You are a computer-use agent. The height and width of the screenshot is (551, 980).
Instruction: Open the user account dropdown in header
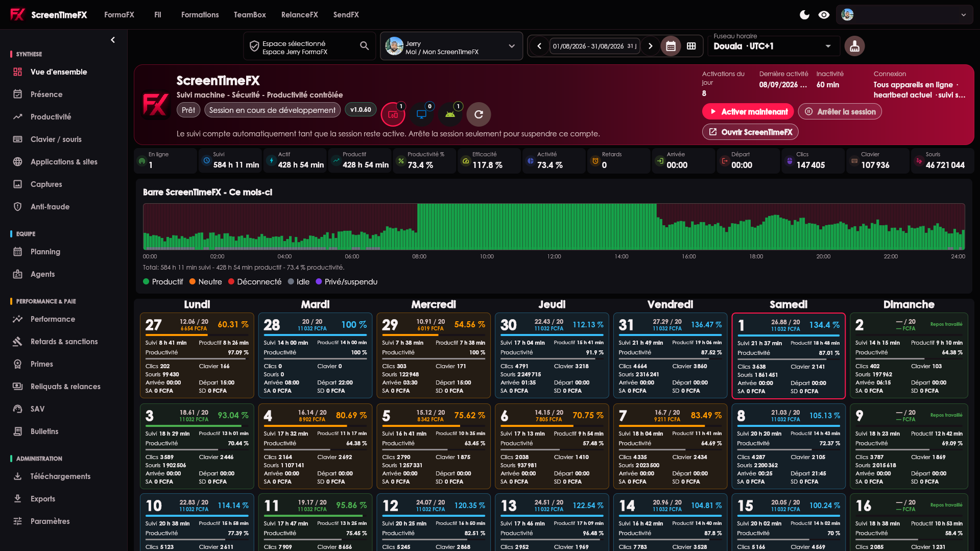tap(904, 15)
